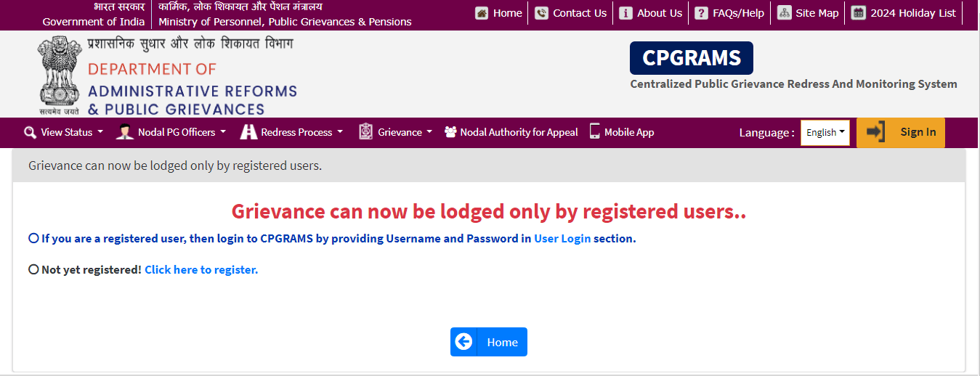
Task: Open the Language English dropdown
Action: point(825,133)
